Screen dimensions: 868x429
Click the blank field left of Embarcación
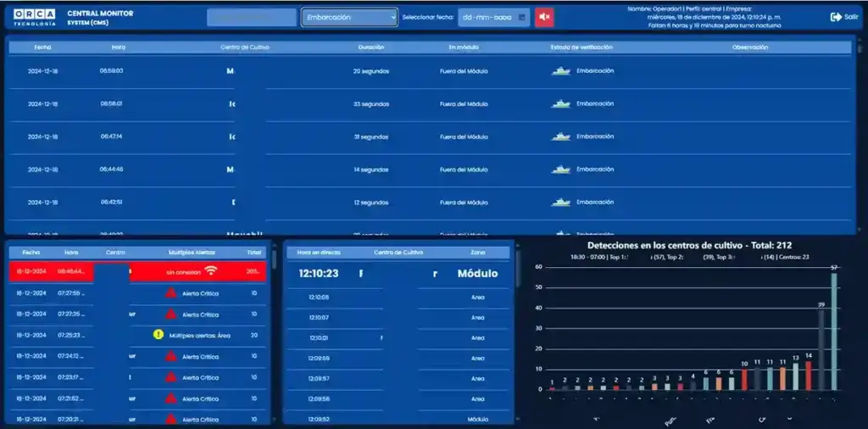(x=251, y=17)
